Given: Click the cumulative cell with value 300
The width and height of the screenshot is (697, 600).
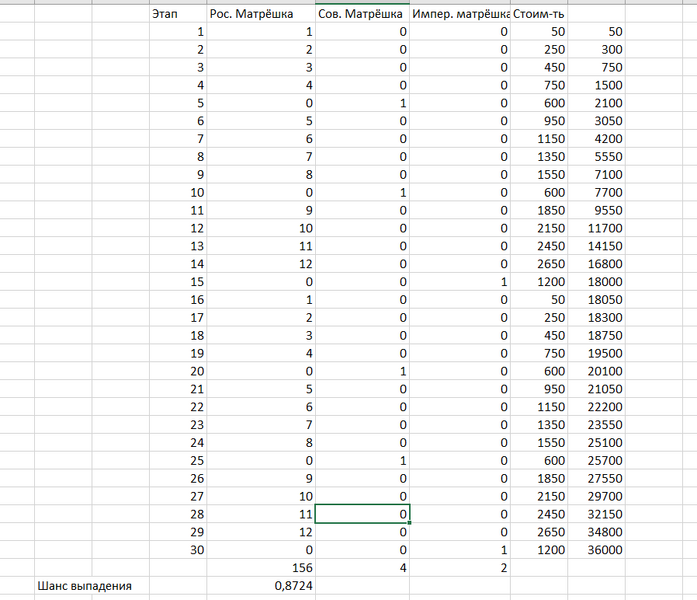Looking at the screenshot, I should pos(596,49).
